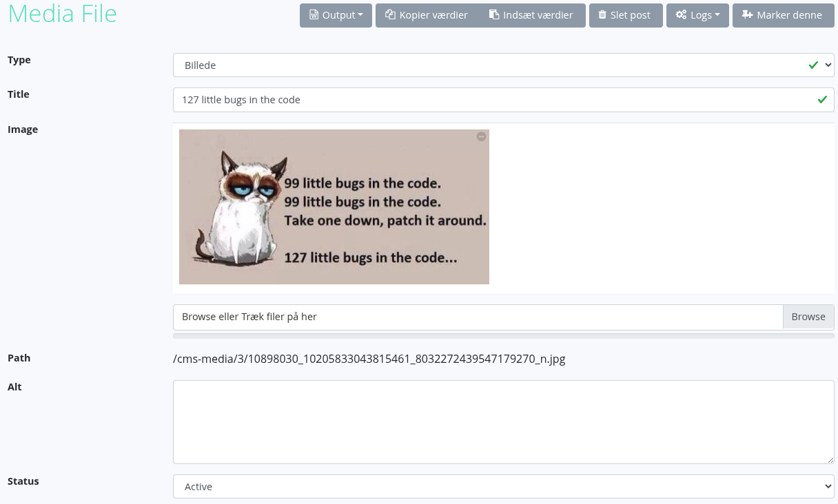Click the Browse file button

point(808,317)
